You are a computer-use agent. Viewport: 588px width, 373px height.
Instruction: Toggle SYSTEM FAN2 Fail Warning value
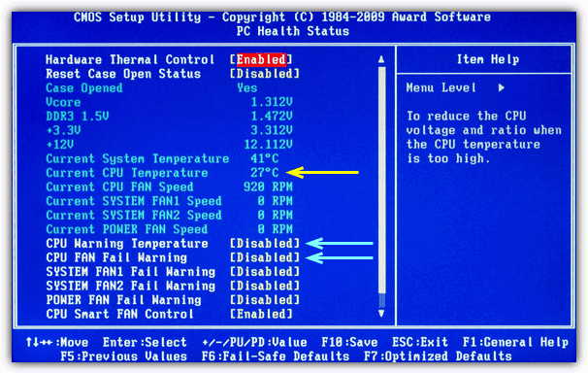[x=265, y=286]
